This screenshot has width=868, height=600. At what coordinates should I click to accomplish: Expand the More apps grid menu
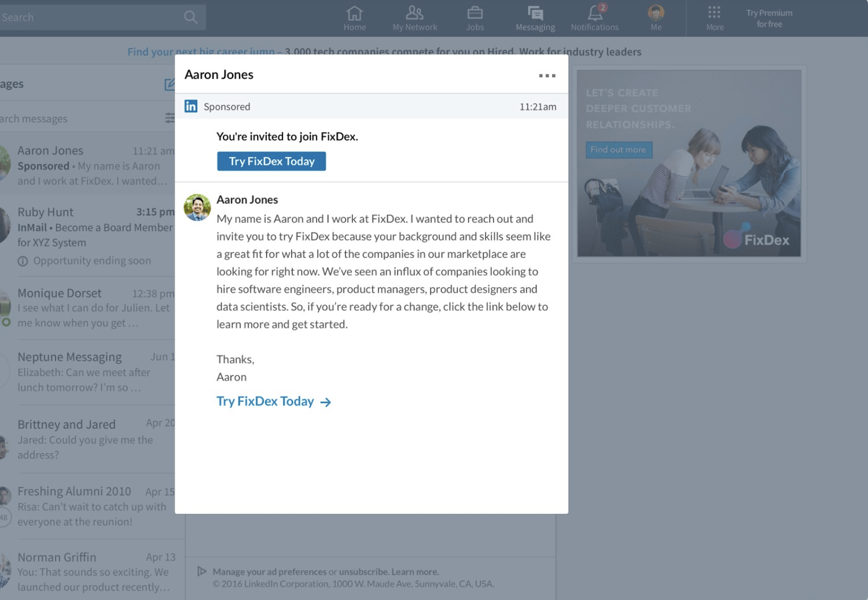[715, 18]
